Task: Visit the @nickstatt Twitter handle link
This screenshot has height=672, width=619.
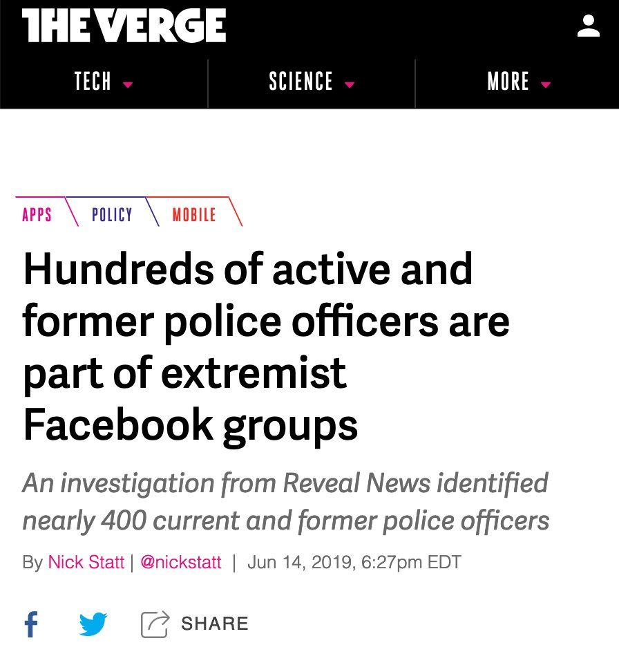Action: pyautogui.click(x=181, y=562)
